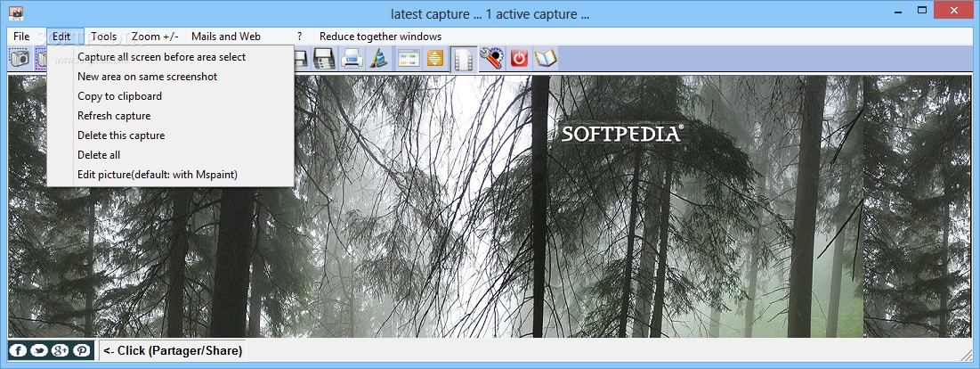
Task: Select Copy to clipboard
Action: pos(171,95)
